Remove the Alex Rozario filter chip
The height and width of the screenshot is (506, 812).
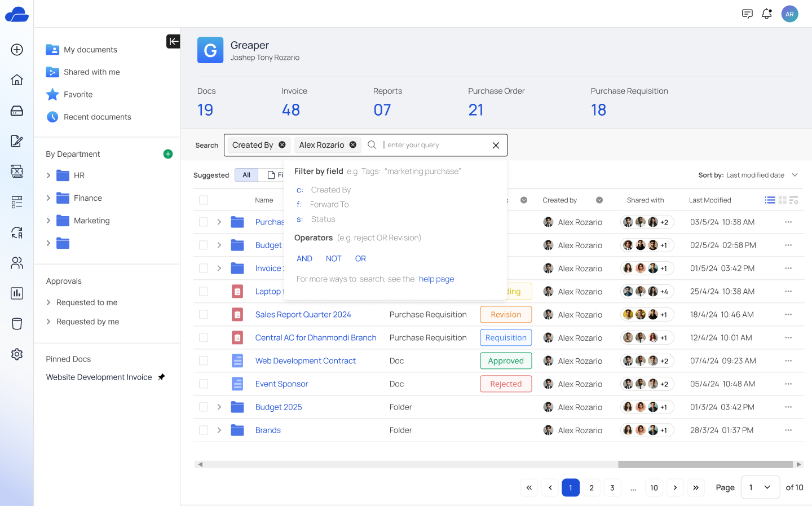click(x=353, y=145)
